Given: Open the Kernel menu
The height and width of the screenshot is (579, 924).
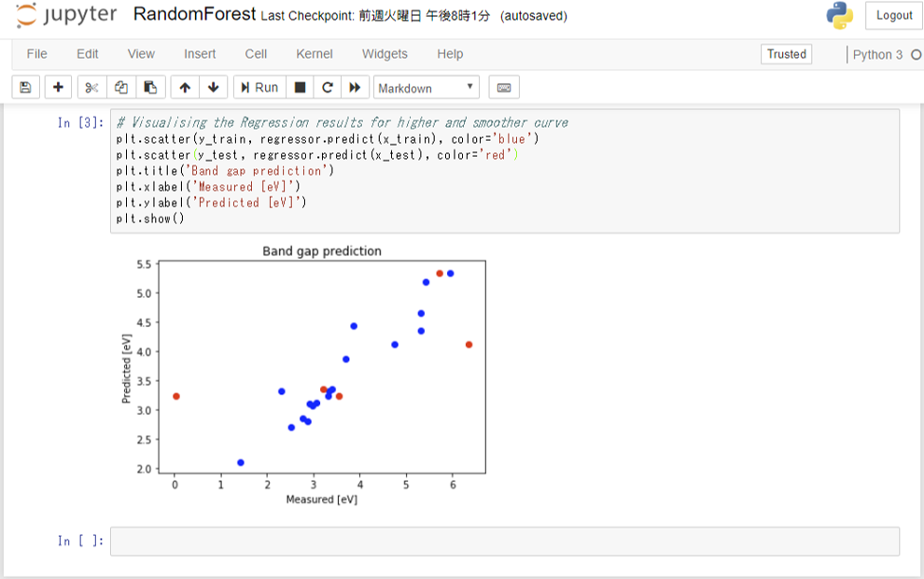Looking at the screenshot, I should pos(314,54).
